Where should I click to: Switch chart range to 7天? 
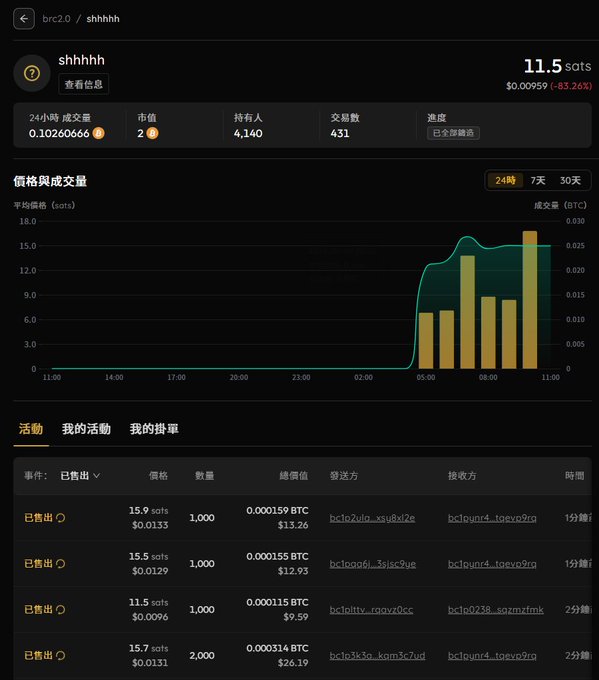538,180
